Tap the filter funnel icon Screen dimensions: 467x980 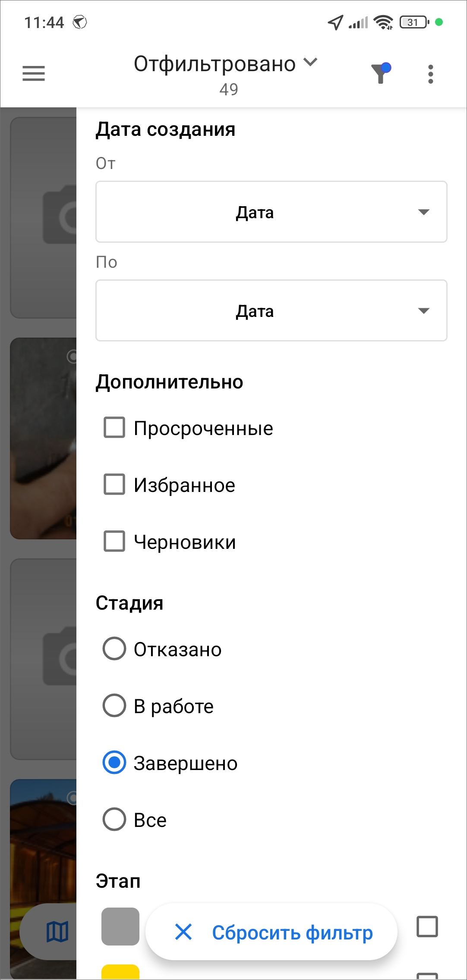381,73
